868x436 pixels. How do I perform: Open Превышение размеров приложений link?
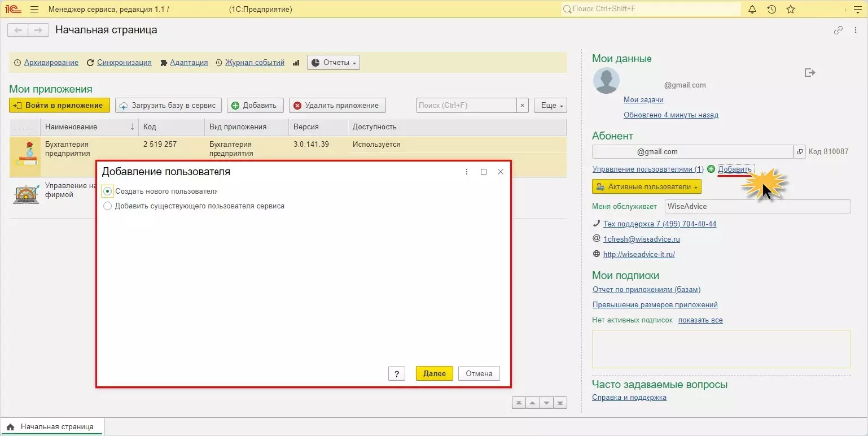coord(655,305)
